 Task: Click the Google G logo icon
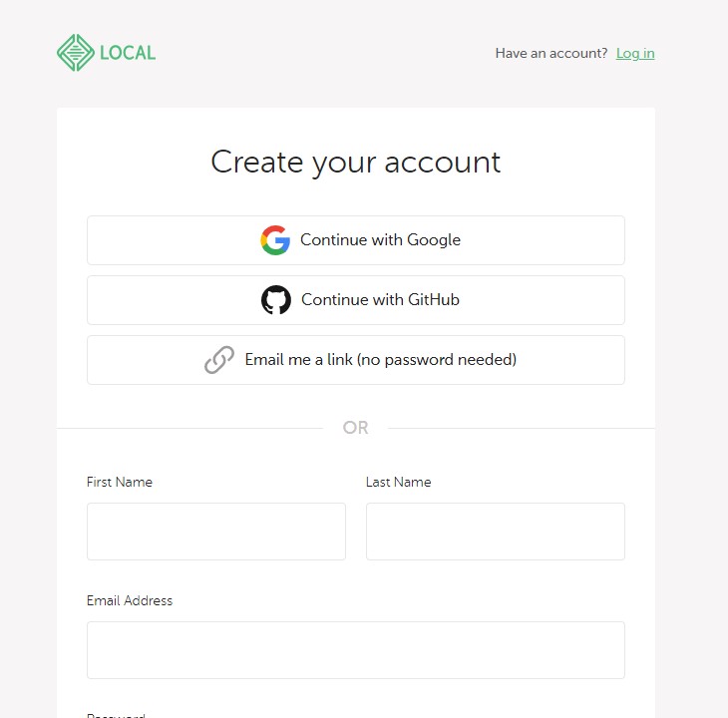tap(275, 240)
